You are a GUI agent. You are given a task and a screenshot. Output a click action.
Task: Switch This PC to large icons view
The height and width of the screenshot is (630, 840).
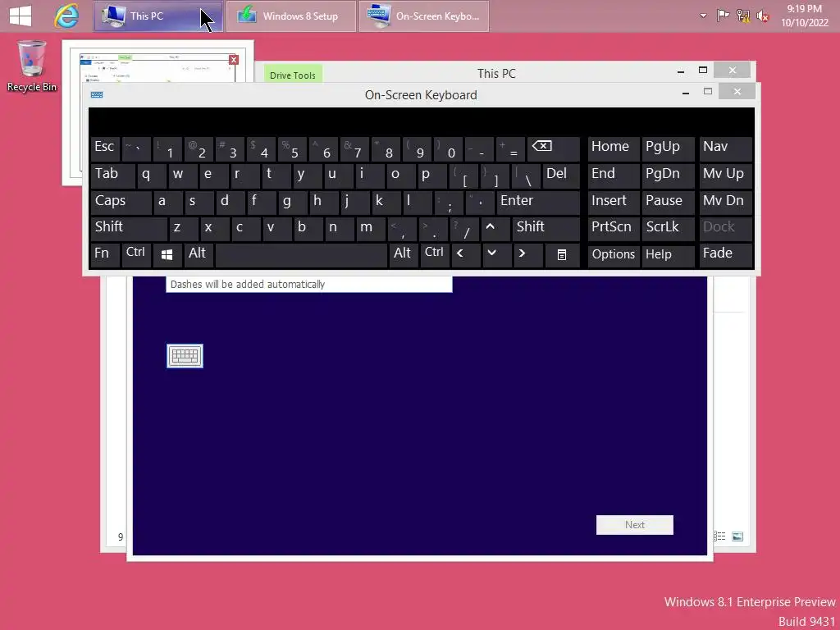737,536
